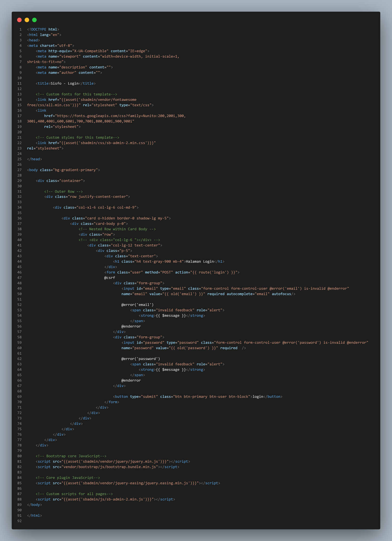
Task: Click the sb-admin-2.min.js script line
Action: 105,499
